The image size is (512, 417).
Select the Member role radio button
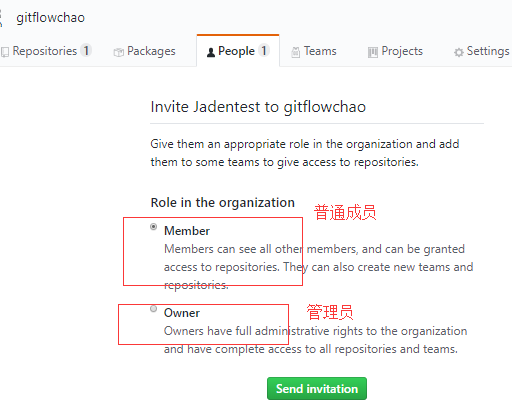tap(153, 227)
